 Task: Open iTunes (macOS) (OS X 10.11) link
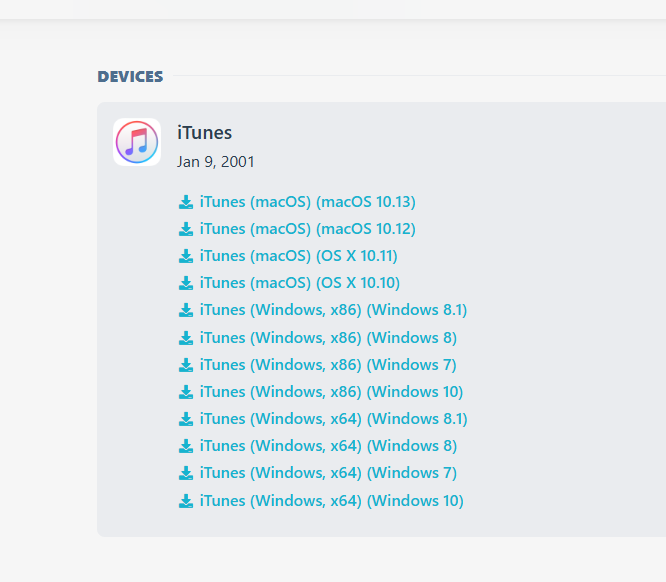tap(299, 256)
